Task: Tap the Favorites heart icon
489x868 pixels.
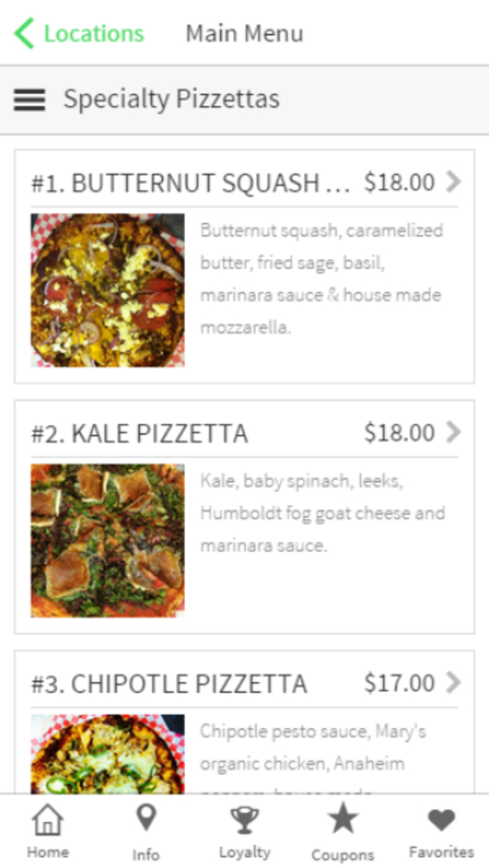Action: [441, 821]
